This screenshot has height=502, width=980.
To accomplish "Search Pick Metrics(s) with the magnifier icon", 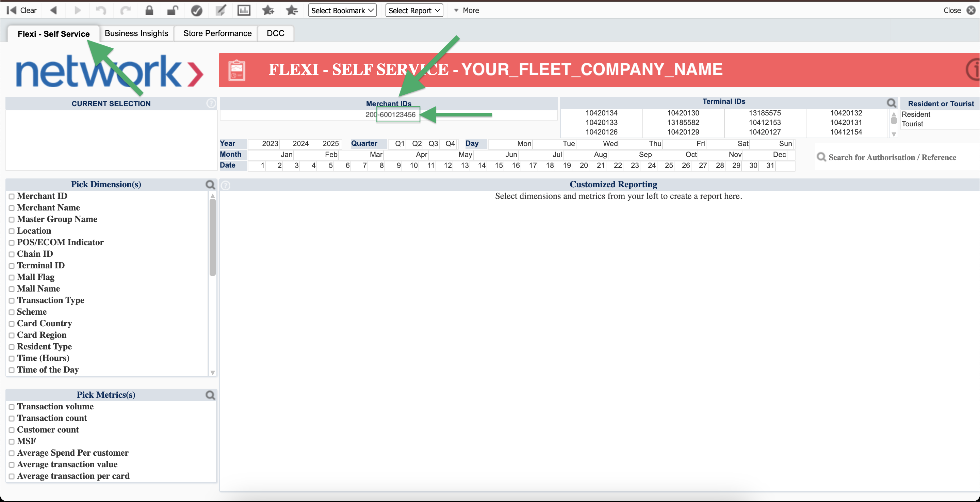I will pos(210,395).
